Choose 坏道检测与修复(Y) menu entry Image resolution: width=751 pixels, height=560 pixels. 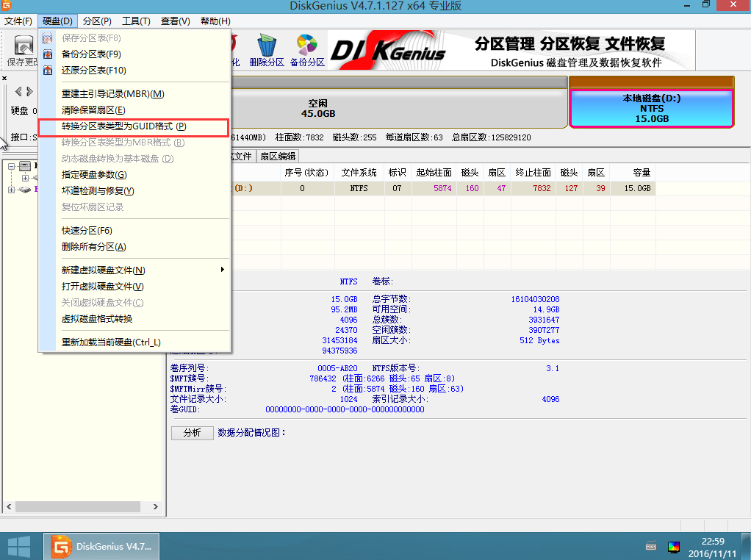134,191
